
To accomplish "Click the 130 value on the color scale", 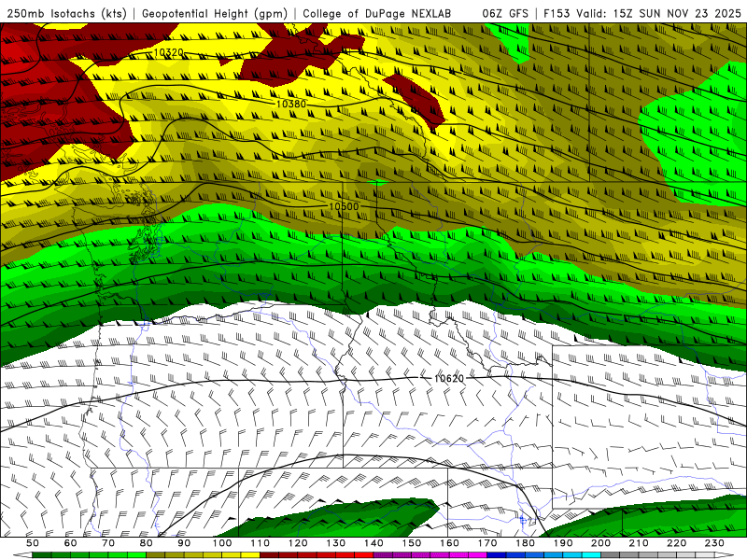I will tap(336, 543).
